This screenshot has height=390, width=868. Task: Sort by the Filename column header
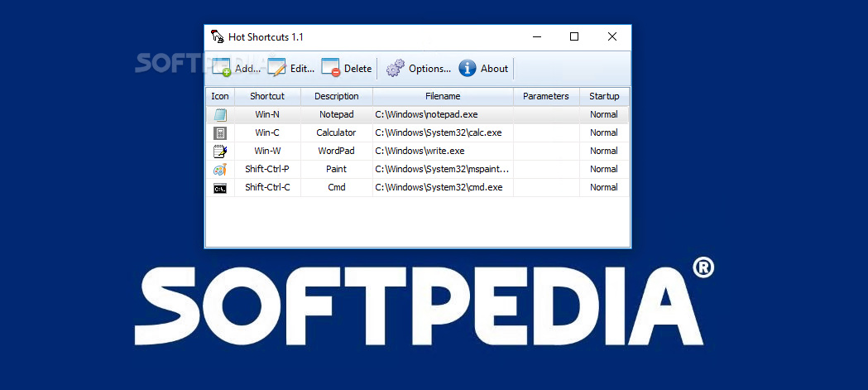tap(443, 96)
